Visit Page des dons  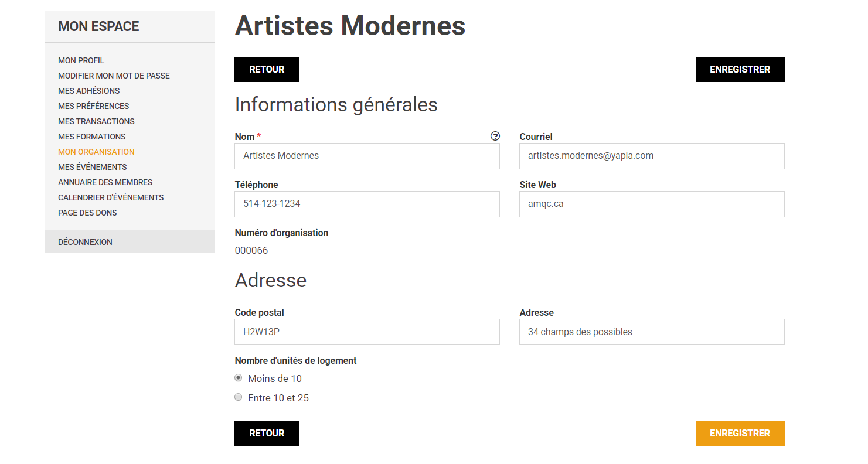coord(87,213)
